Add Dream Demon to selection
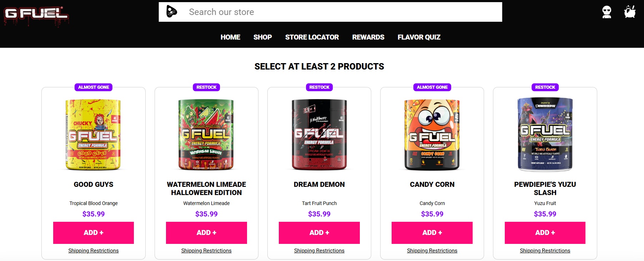Viewport: 644px width, 261px height. (x=319, y=232)
